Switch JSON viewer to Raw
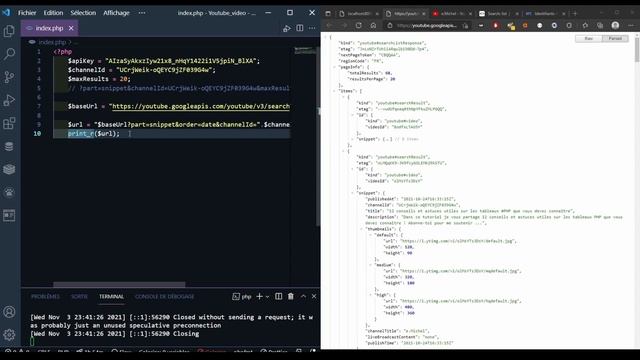640x360 pixels. [x=589, y=38]
